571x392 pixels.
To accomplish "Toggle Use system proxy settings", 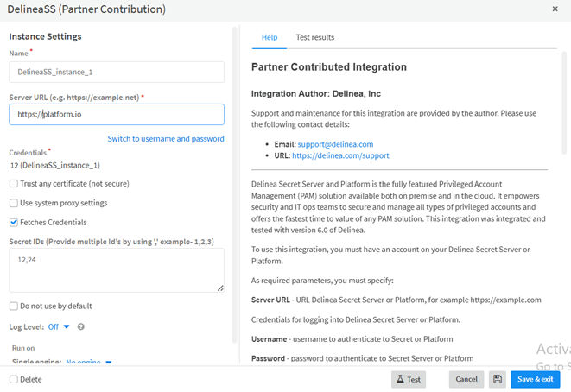I will coord(14,203).
